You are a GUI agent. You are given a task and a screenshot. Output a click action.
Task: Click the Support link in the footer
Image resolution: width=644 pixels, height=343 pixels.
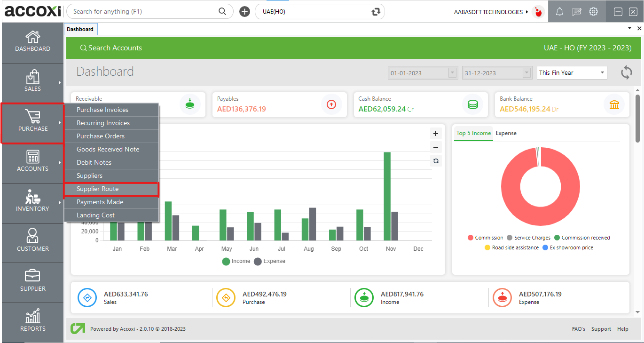coord(601,329)
